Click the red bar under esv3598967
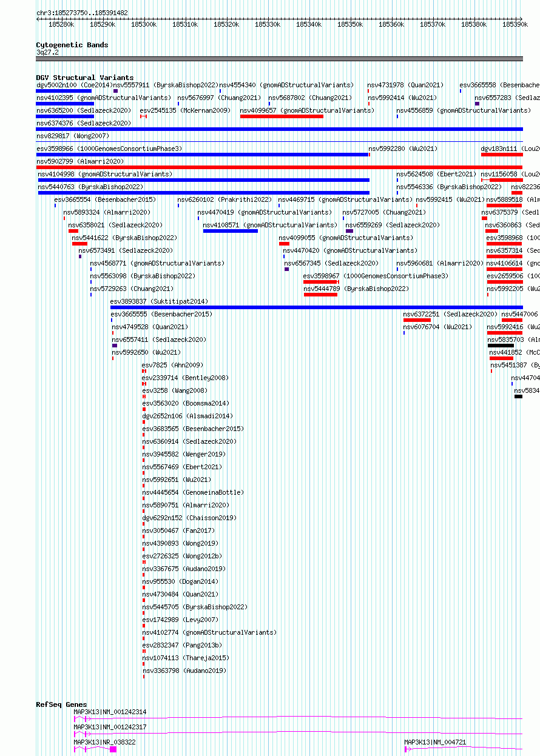 [x=320, y=282]
